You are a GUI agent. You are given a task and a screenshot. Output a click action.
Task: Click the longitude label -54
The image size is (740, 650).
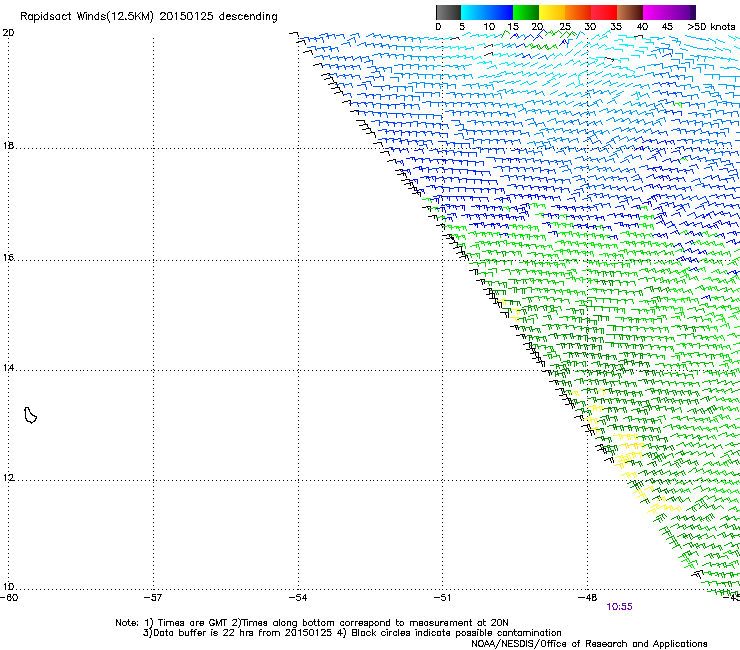[x=298, y=598]
